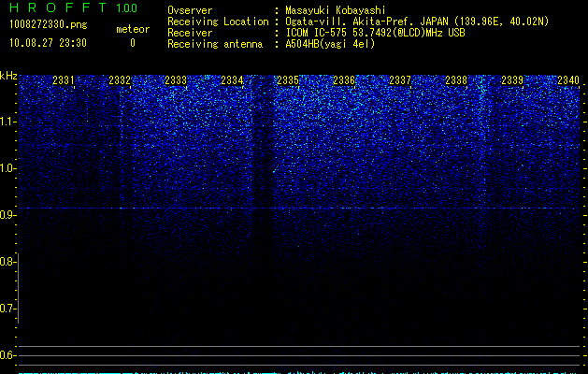Click time marker 2335
Image resolution: width=588 pixels, height=374 pixels.
point(288,80)
